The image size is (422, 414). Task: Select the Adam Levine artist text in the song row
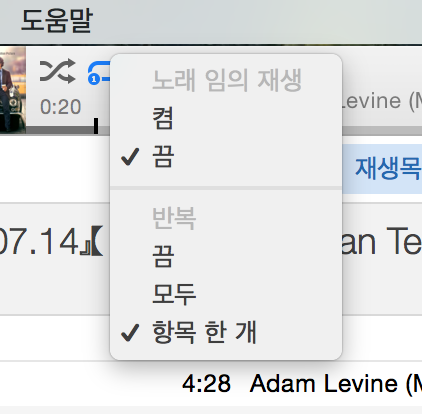(336, 384)
